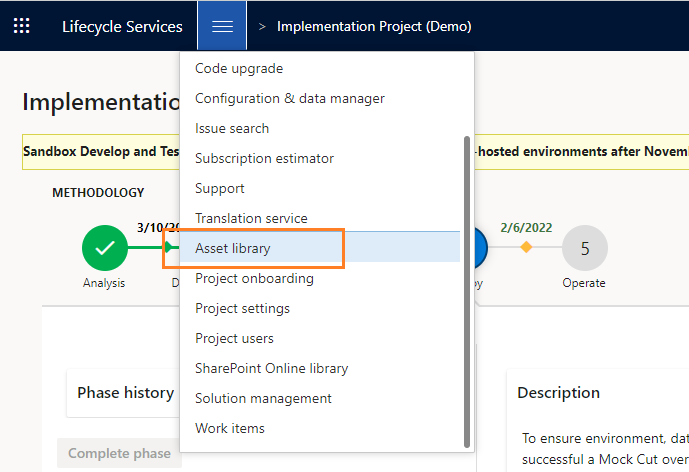
Task: Open Subscription estimator
Action: (264, 158)
